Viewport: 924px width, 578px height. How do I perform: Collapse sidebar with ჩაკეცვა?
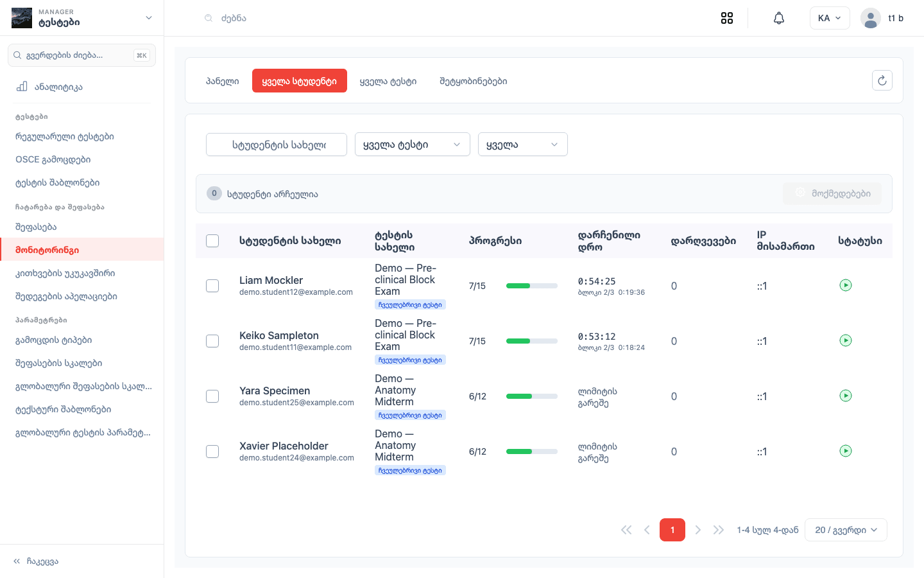point(36,561)
